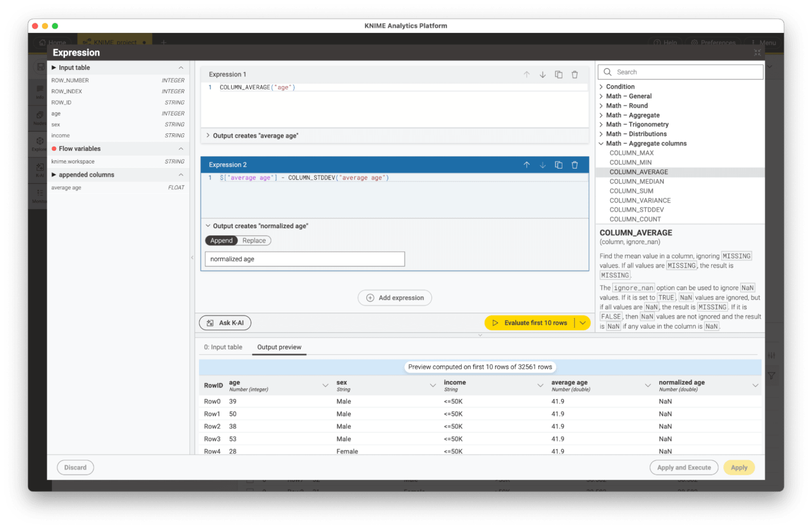
Task: Click Evaluate first 10 rows
Action: pos(530,323)
